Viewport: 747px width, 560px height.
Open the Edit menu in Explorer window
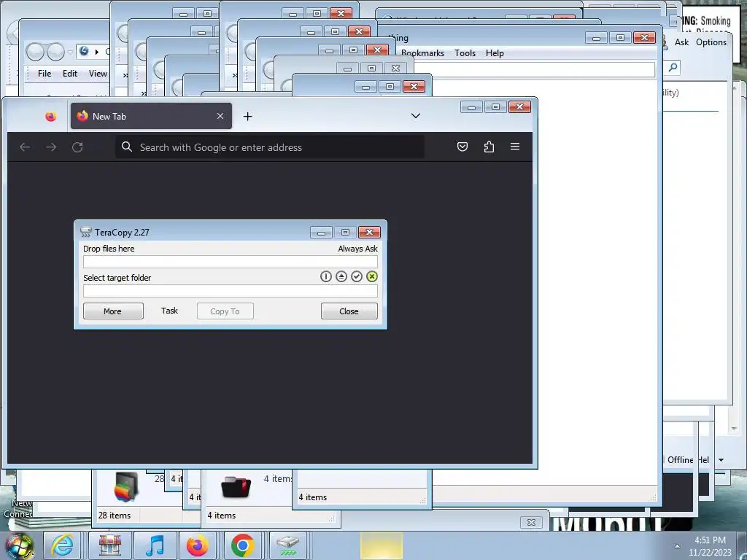(x=69, y=74)
